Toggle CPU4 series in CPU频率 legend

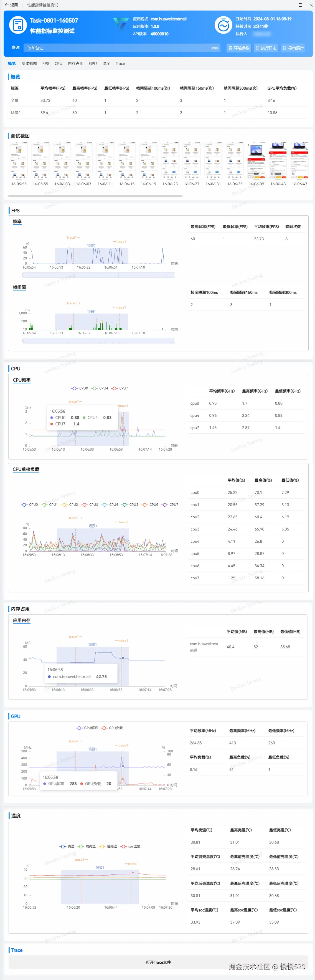(x=100, y=388)
